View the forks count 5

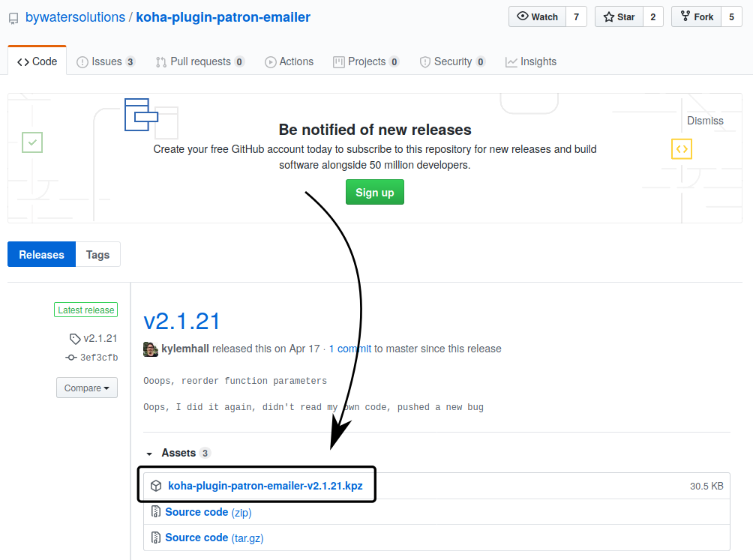(731, 16)
